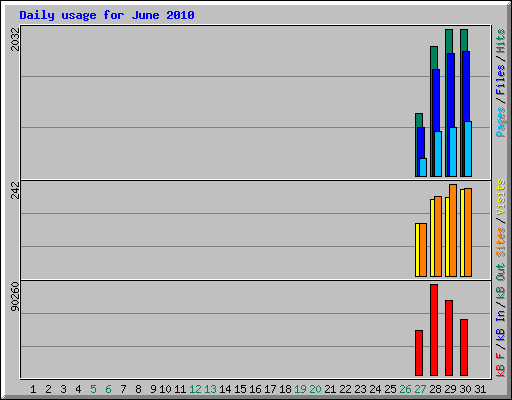Image resolution: width=512 pixels, height=400 pixels.
Task: Click day 5 on the x-axis
Action: 93,389
